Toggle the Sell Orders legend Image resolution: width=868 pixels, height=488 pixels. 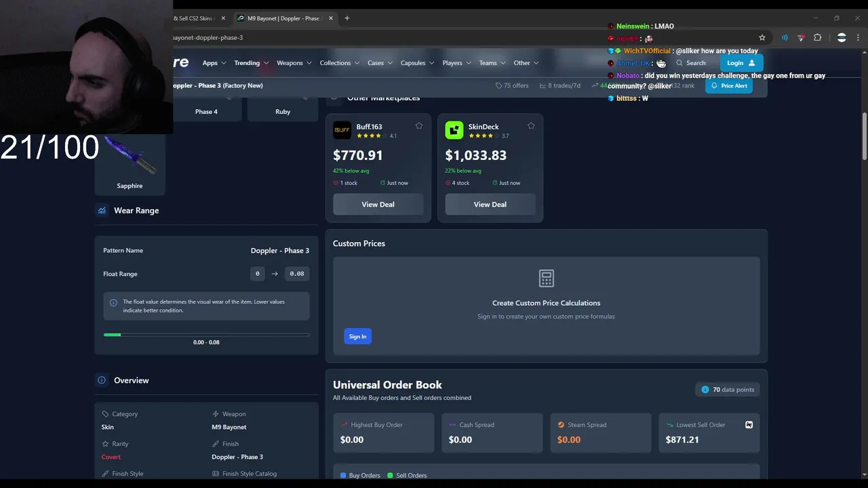(x=407, y=475)
